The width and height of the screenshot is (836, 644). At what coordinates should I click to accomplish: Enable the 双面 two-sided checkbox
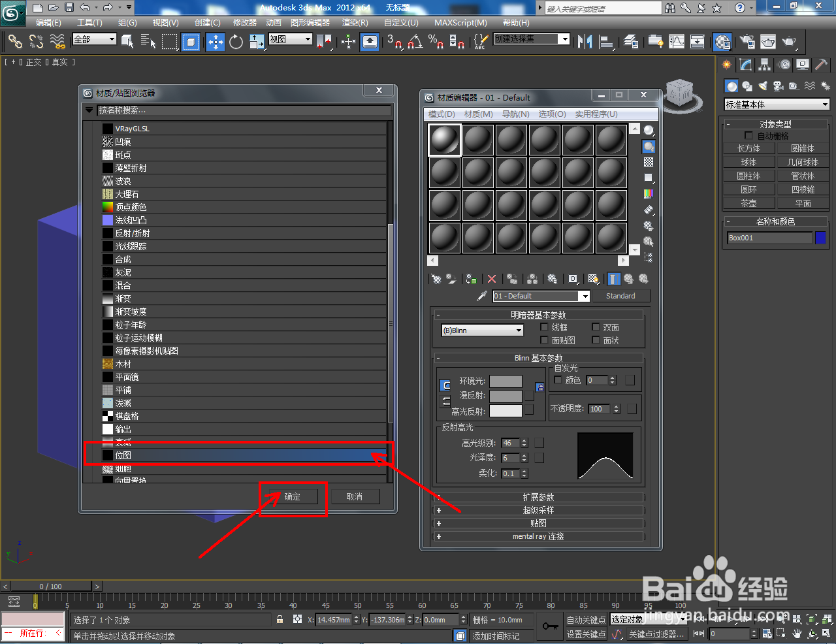[x=596, y=327]
